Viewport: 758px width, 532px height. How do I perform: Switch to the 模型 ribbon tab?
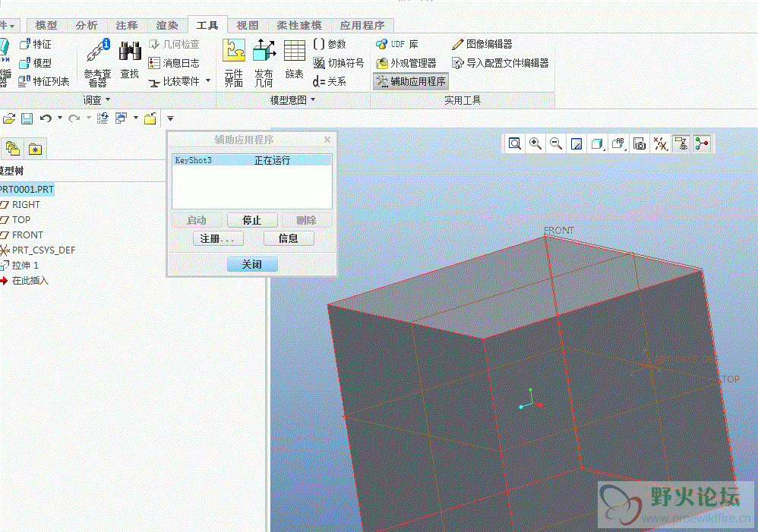pyautogui.click(x=46, y=26)
